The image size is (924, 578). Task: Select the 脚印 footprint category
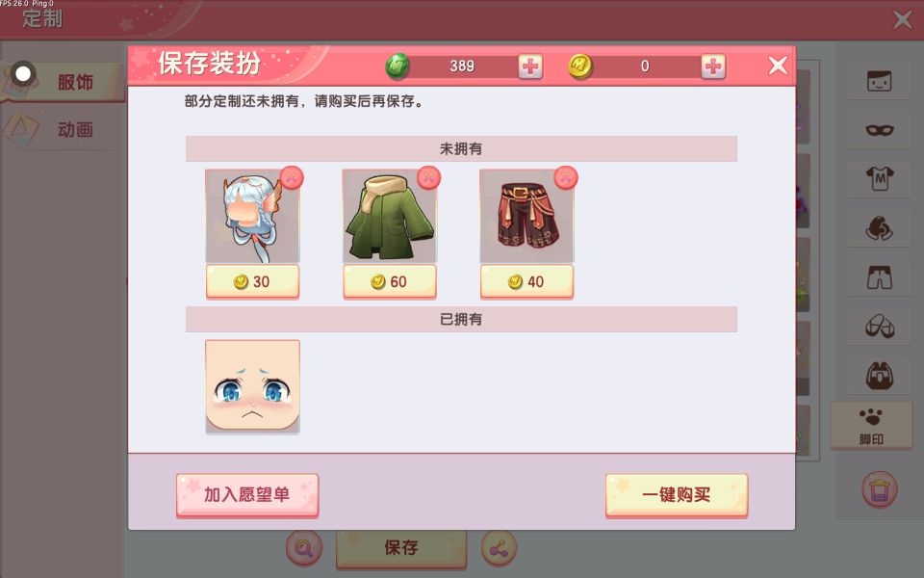[x=871, y=425]
